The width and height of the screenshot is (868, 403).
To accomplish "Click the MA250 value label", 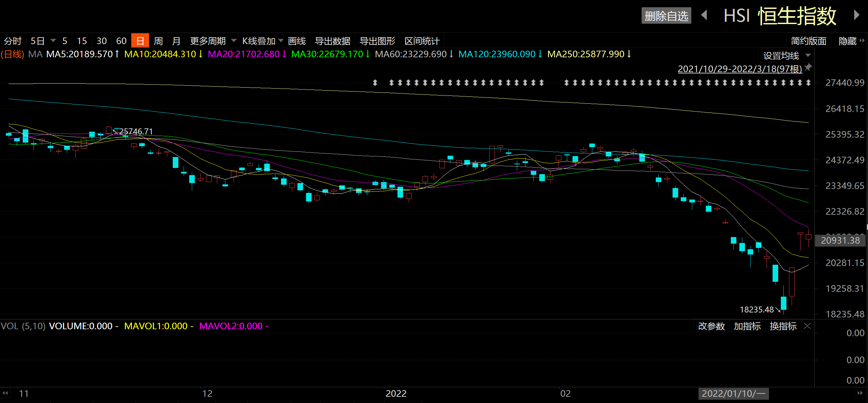I will click(590, 54).
